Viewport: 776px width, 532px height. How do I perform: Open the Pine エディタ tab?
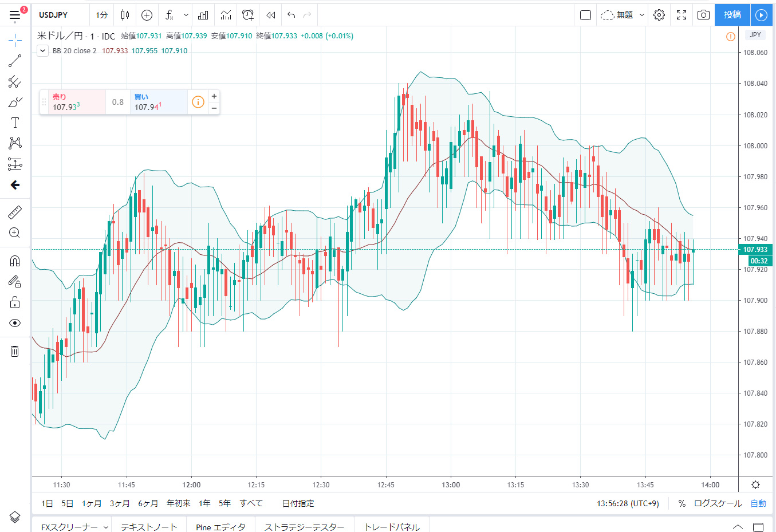click(220, 527)
